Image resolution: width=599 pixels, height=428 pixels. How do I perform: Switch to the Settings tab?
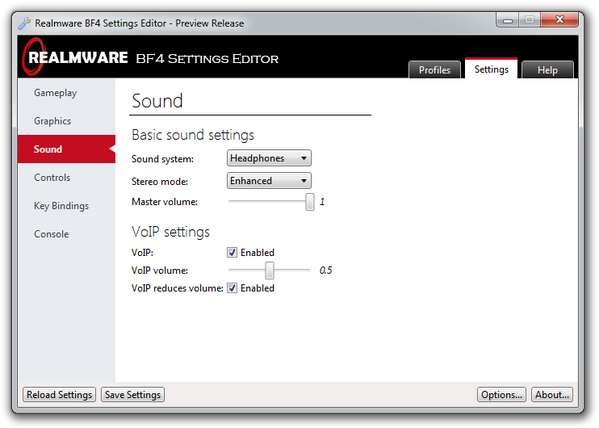click(491, 69)
